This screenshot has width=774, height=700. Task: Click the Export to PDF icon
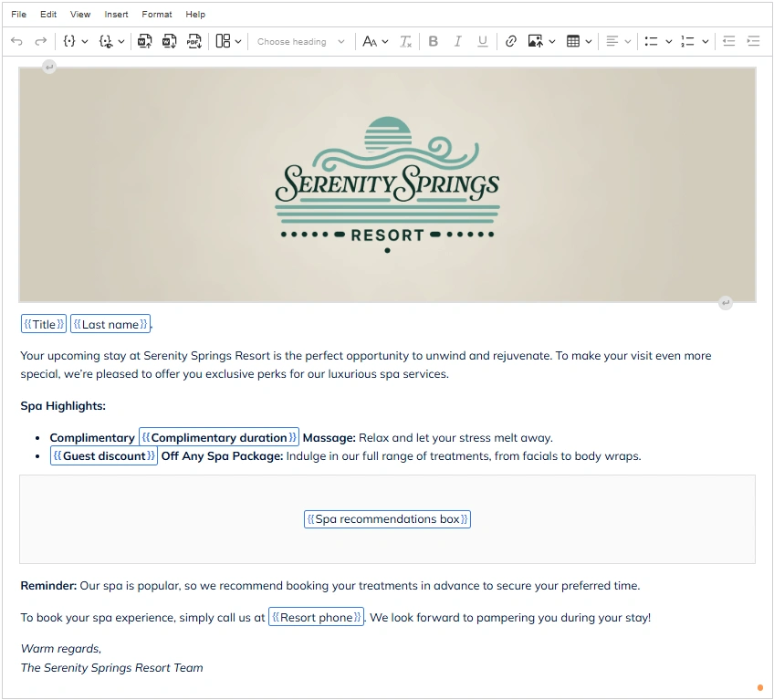193,41
